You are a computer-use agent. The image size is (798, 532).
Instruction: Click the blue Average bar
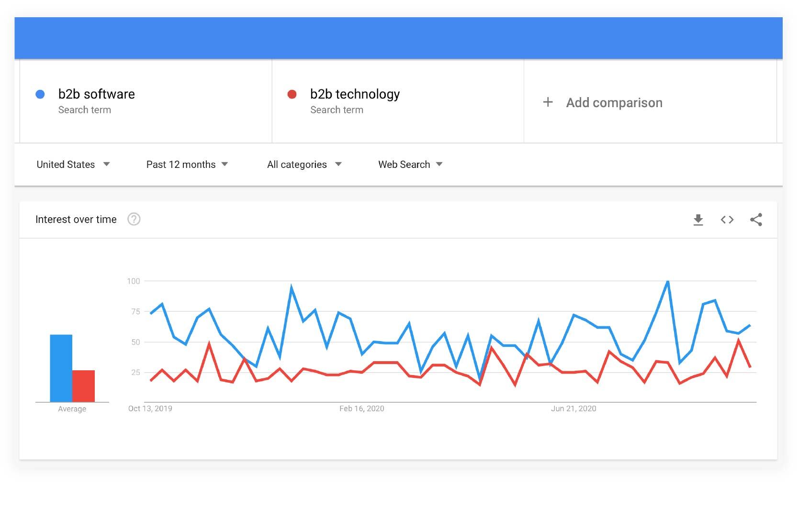click(x=60, y=368)
